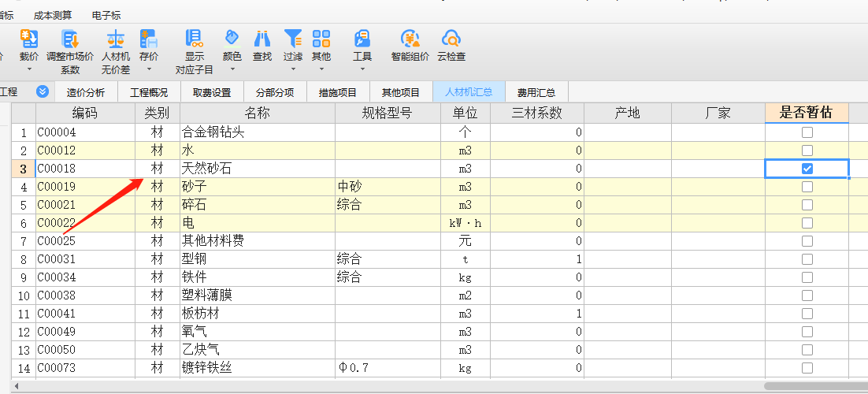Uncheck 是否暂估 for 天然砂石 row
Image resolution: width=868 pixels, height=394 pixels.
[807, 169]
